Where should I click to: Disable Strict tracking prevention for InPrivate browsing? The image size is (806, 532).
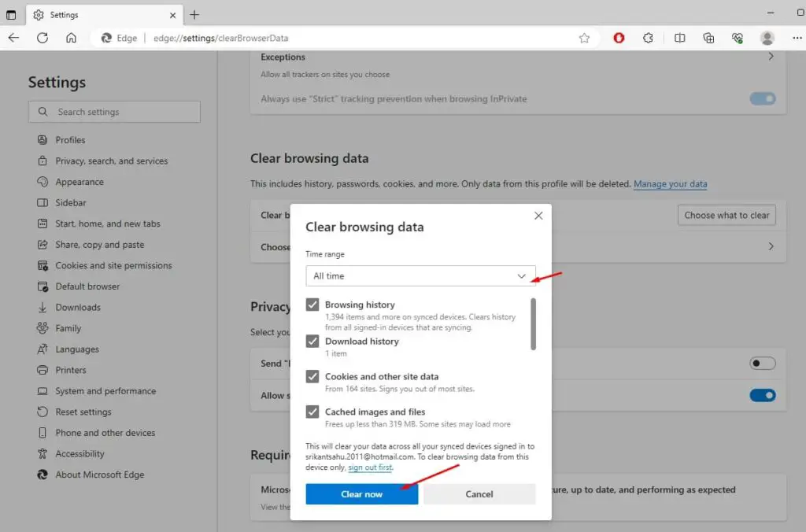(761, 98)
